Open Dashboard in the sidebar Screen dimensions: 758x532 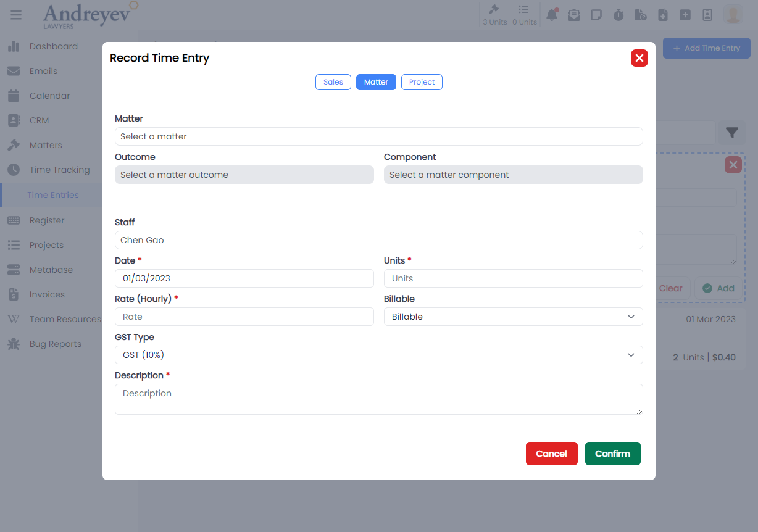(x=53, y=46)
